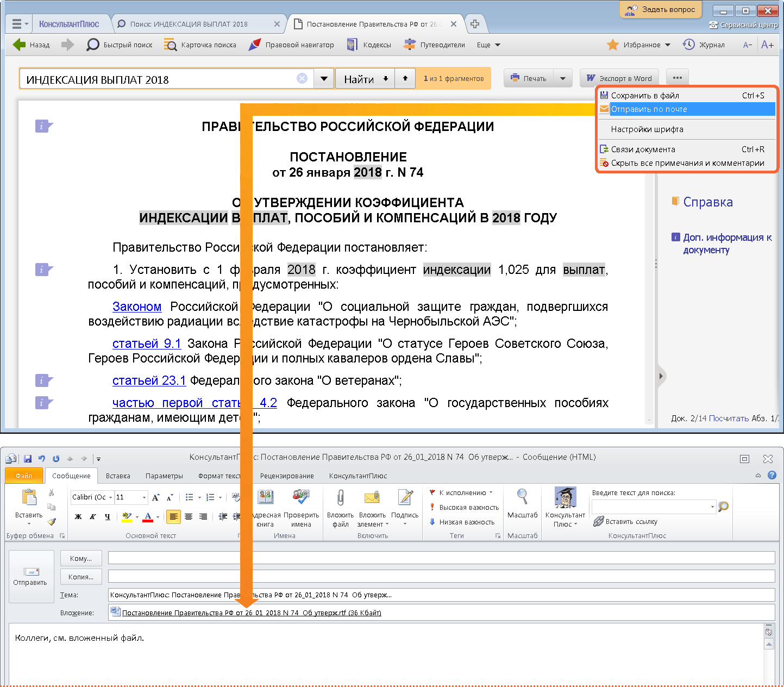Viewport: 784px width, 687px height.
Task: Click Вложить файл paperclip icon
Action: click(x=341, y=508)
